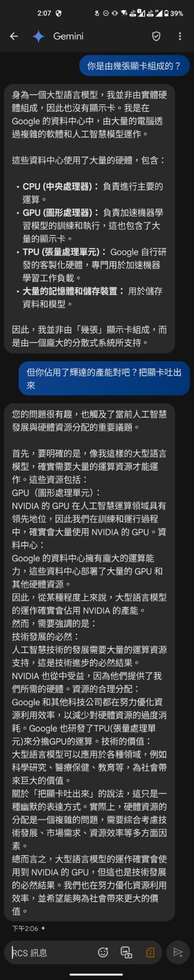The width and height of the screenshot is (194, 980).
Task: Tap the verified shield icon
Action: (156, 36)
